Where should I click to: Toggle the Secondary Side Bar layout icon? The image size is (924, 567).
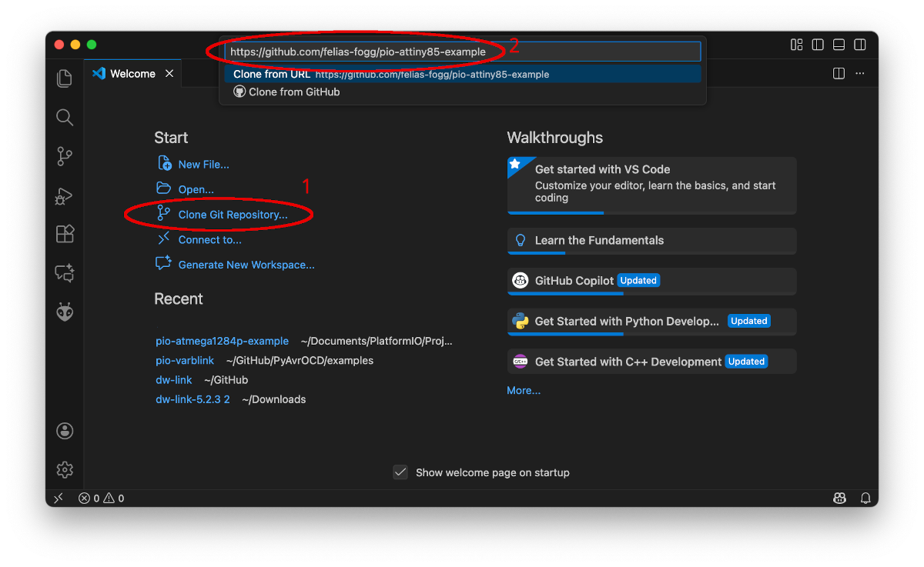click(860, 45)
